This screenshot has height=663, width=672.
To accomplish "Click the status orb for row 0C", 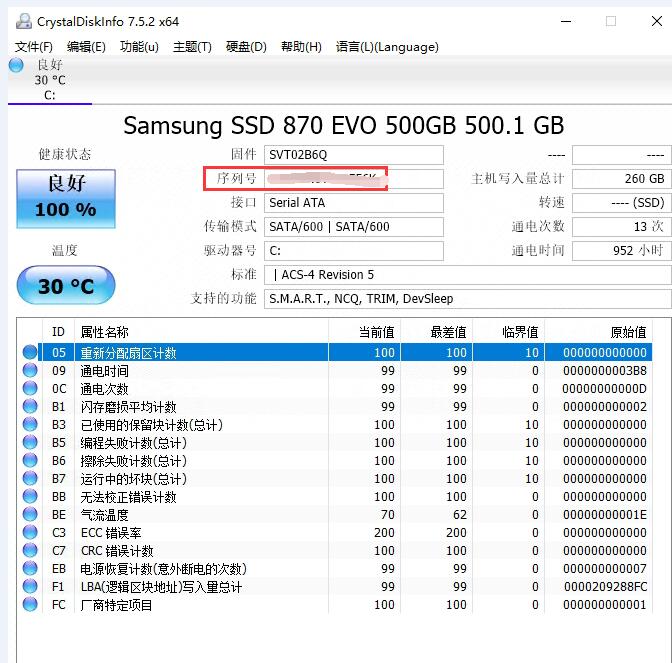I will point(30,388).
